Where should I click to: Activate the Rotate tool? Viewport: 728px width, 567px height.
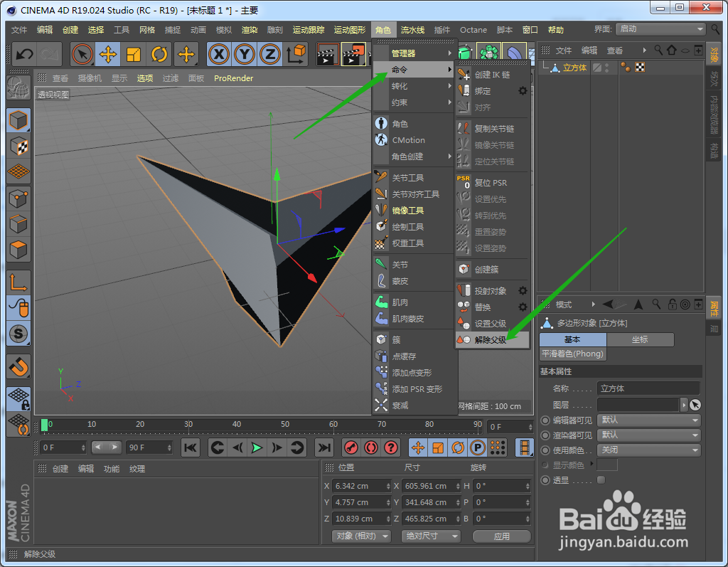tap(159, 54)
